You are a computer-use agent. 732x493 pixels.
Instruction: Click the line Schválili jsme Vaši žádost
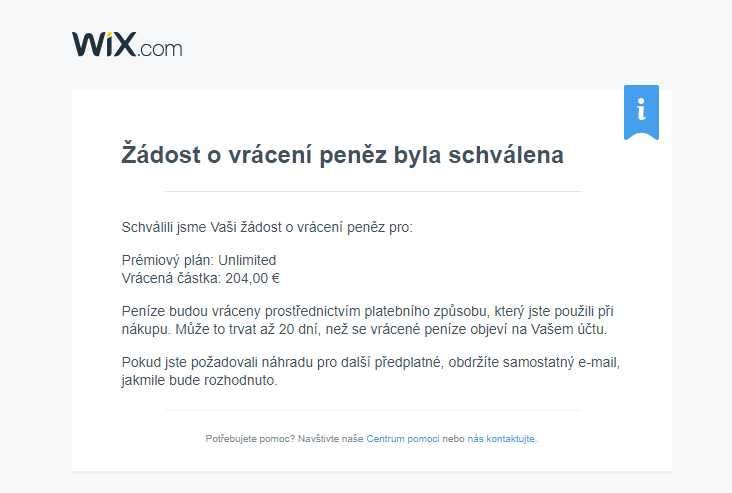point(267,227)
